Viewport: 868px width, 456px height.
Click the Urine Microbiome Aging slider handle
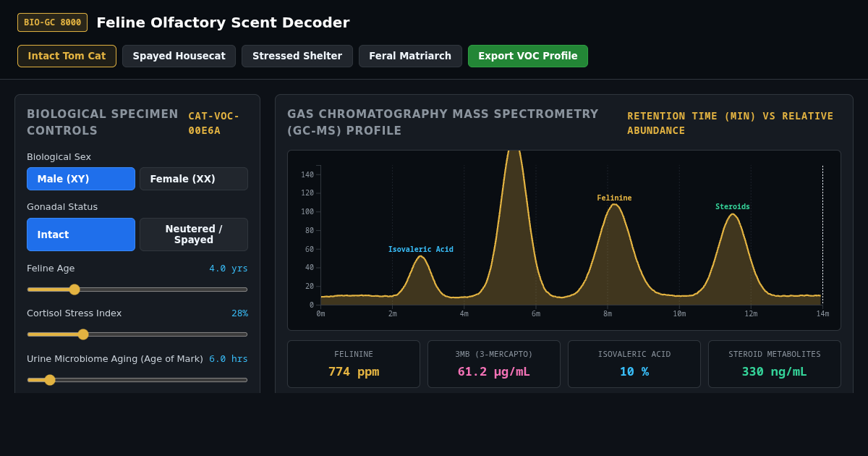(x=50, y=380)
